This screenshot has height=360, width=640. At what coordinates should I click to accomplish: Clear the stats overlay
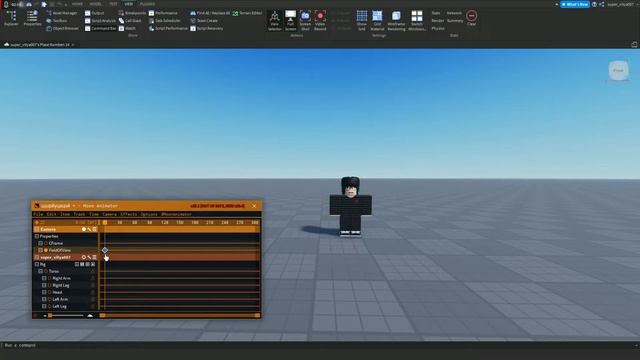point(471,18)
